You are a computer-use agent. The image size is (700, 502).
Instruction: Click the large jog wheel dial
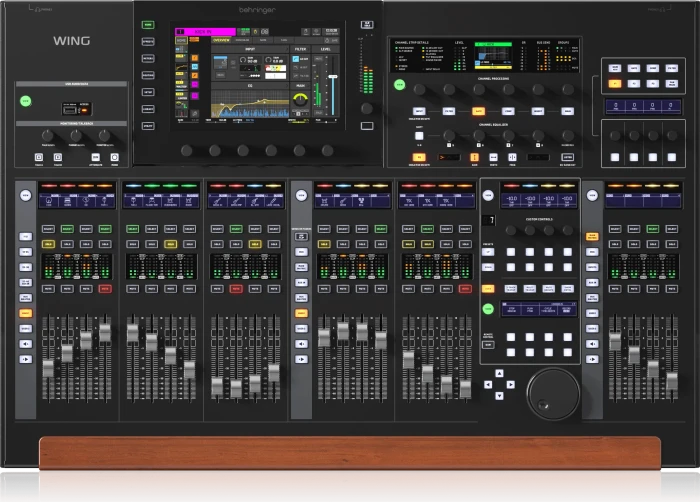pos(553,394)
